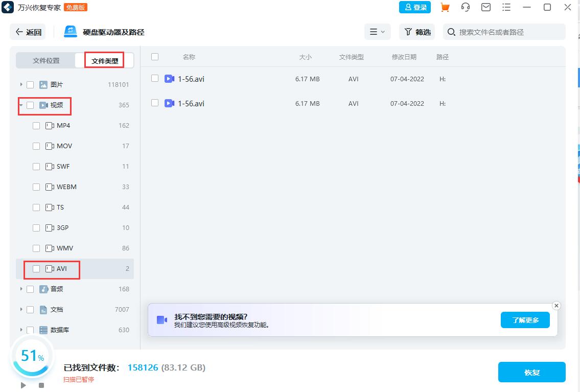This screenshot has width=580, height=392.
Task: Click the 了解更多 button
Action: pyautogui.click(x=525, y=320)
